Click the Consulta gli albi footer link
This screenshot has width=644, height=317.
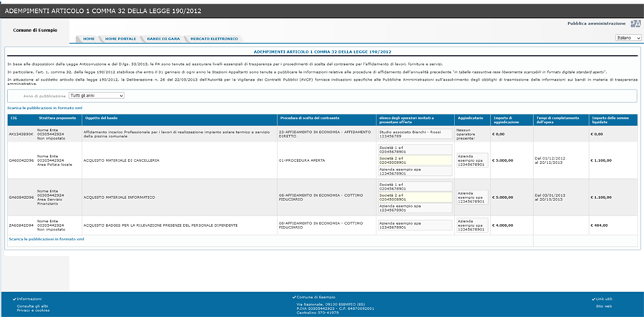(32, 306)
